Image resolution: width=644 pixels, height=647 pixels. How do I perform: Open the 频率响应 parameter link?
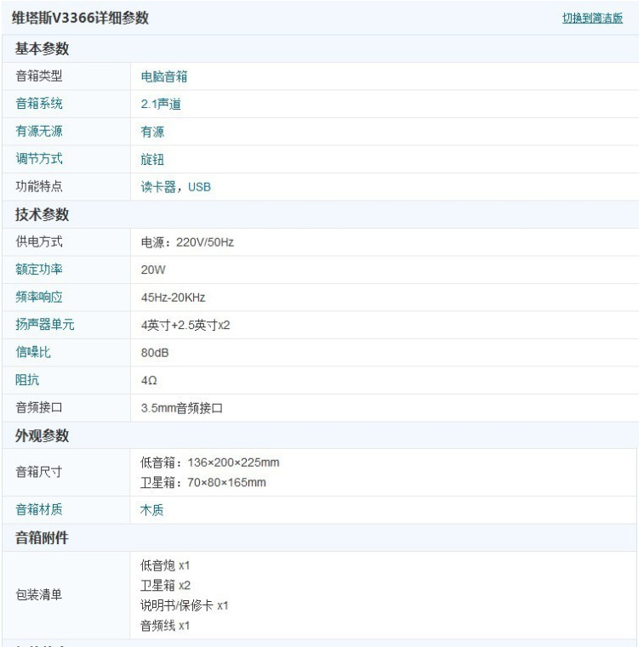point(39,297)
